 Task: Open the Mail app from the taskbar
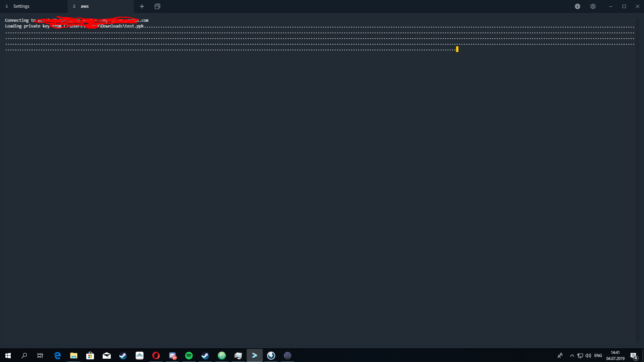tap(107, 355)
